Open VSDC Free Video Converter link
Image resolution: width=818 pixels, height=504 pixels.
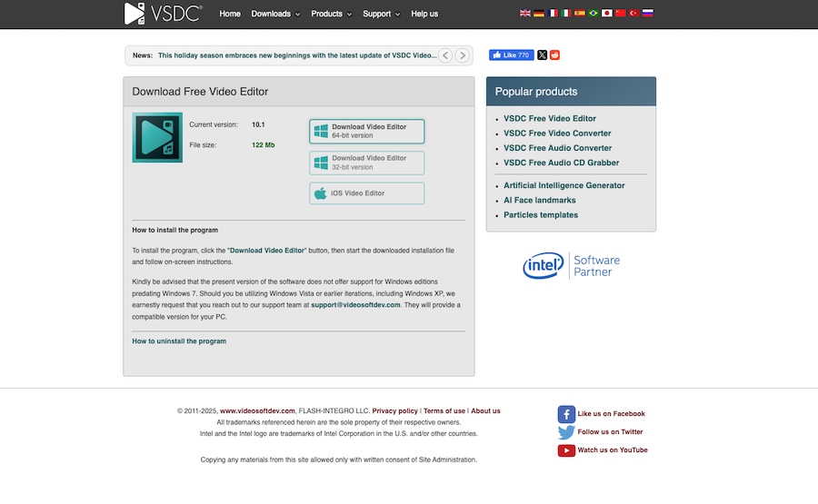(x=557, y=133)
